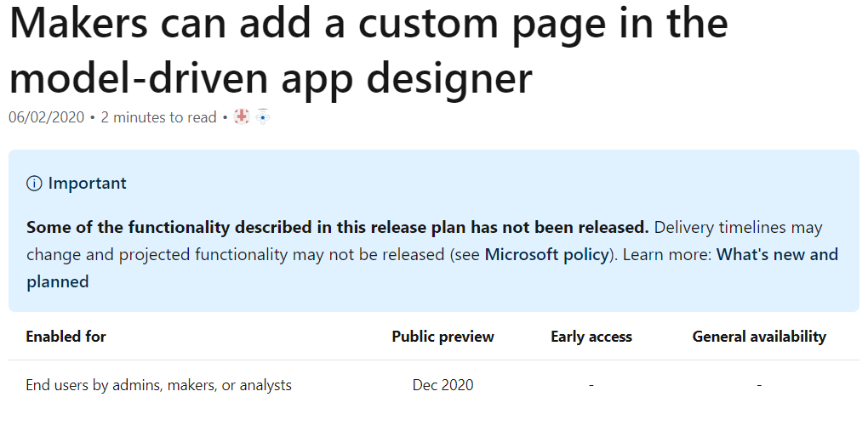Select the General availability column header
Image resolution: width=868 pixels, height=431 pixels.
[x=759, y=337]
